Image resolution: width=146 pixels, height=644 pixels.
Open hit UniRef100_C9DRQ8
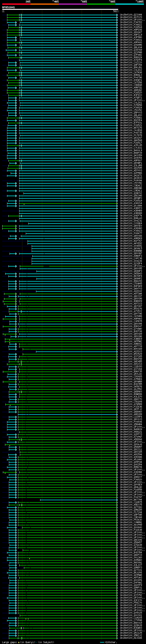(131, 85)
